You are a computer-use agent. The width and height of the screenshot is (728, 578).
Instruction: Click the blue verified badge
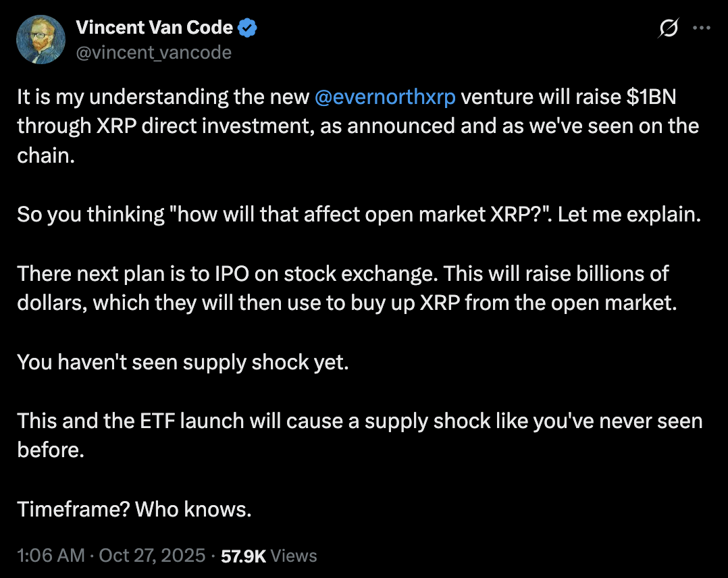pos(247,28)
